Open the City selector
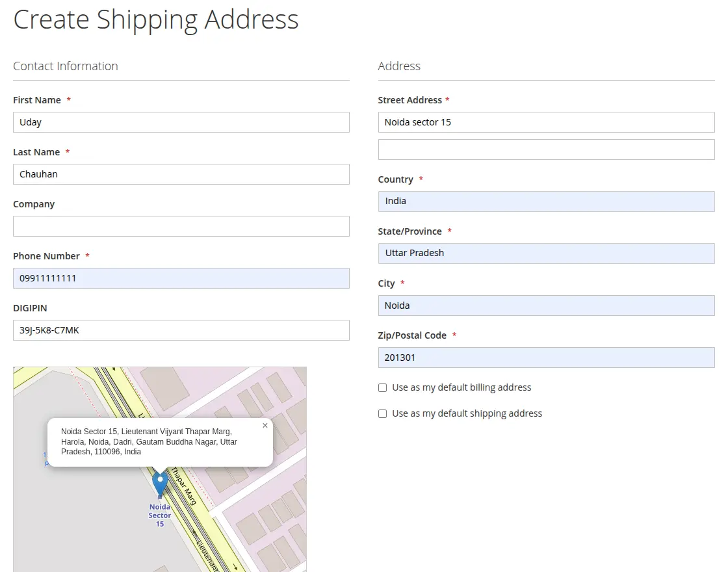The image size is (728, 572). click(546, 305)
